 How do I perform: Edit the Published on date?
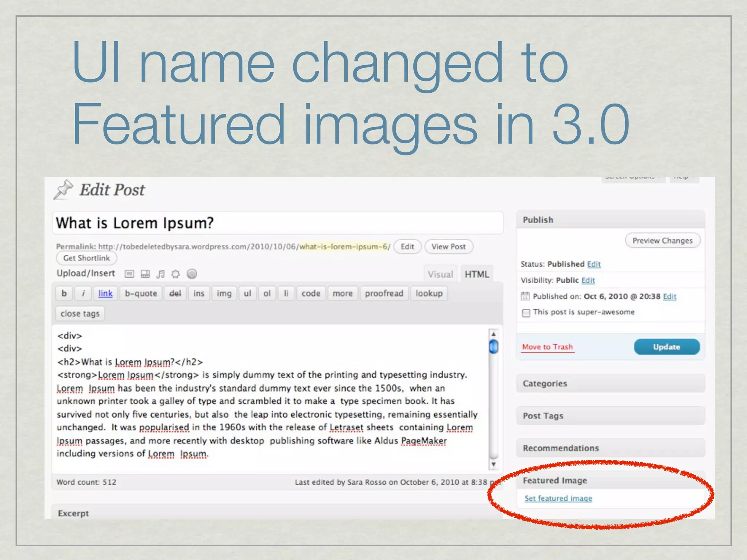click(x=670, y=296)
